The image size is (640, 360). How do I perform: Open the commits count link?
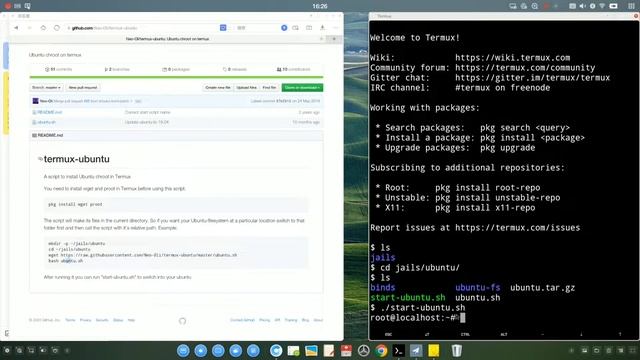tap(58, 69)
